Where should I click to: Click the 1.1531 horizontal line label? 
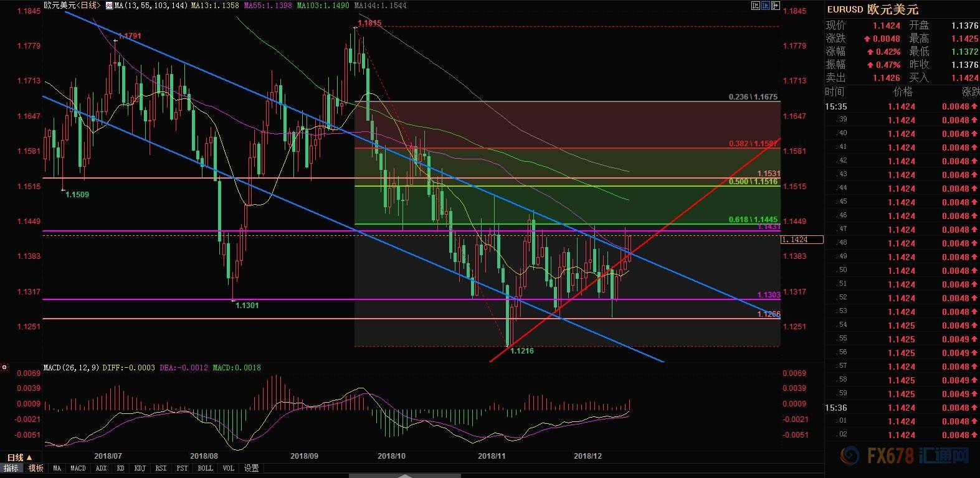(769, 174)
